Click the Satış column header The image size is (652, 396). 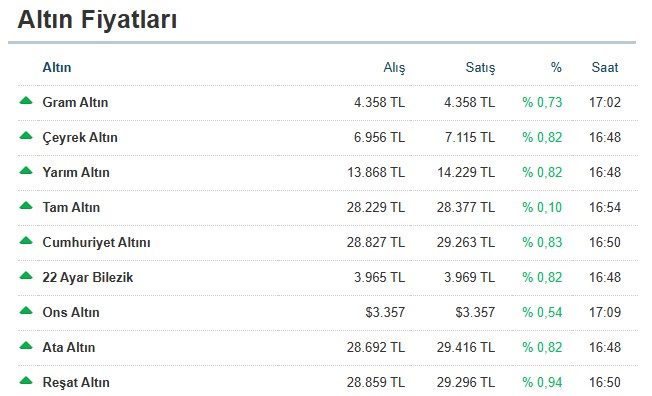coord(480,68)
